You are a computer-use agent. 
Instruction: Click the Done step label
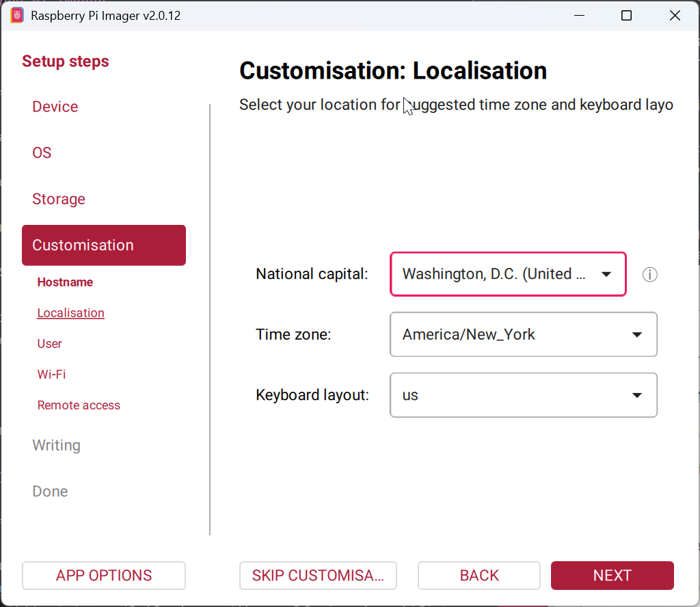50,491
